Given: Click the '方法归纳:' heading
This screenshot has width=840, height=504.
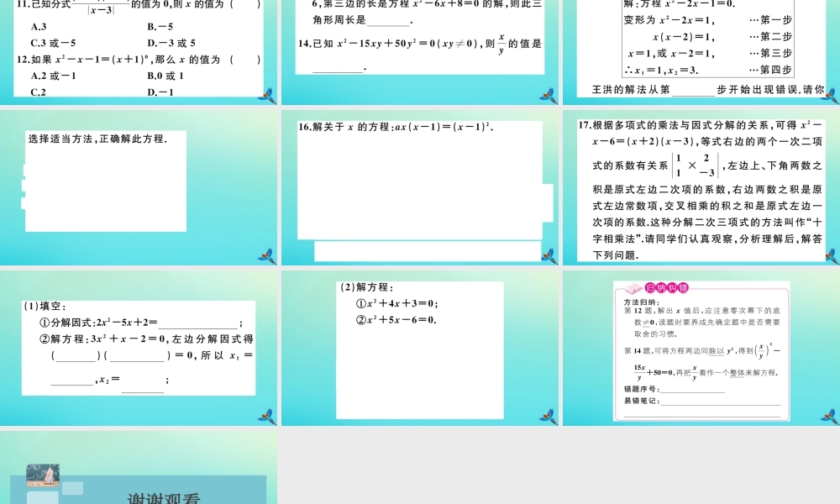Looking at the screenshot, I should (641, 302).
